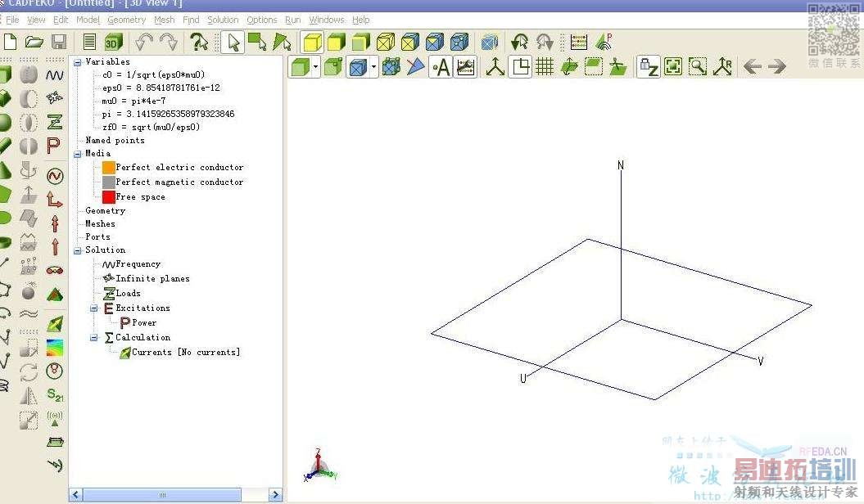The image size is (864, 504).
Task: Toggle annotation display A icon
Action: click(x=441, y=67)
